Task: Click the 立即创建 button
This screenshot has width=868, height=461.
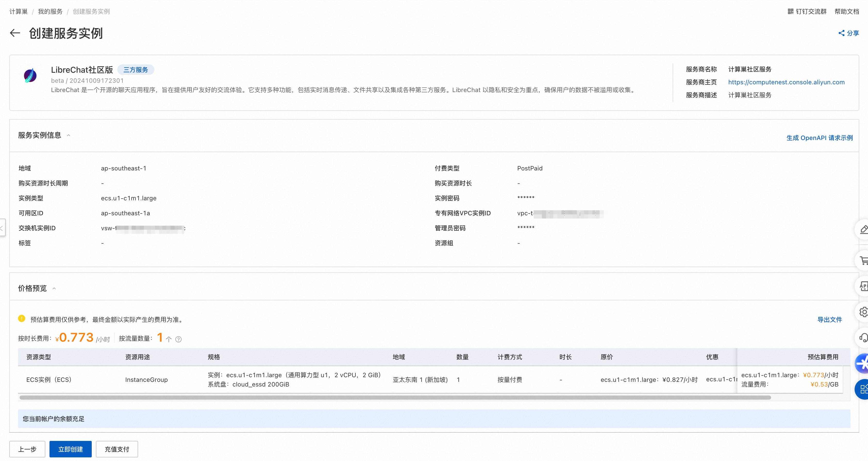Action: point(70,449)
